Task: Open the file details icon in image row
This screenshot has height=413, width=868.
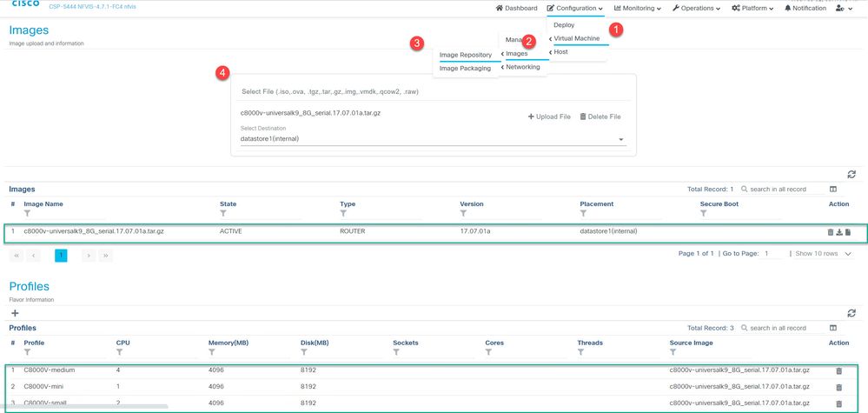Action: (x=848, y=232)
